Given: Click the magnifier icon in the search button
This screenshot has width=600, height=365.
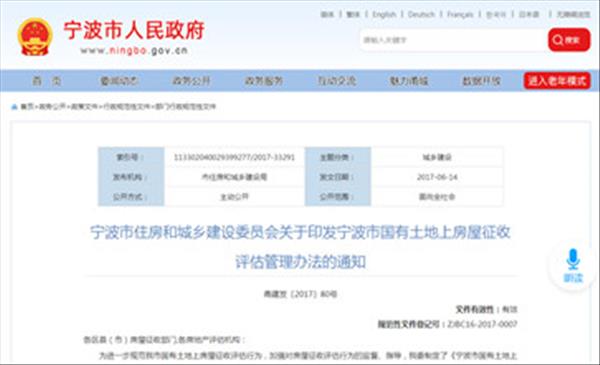Looking at the screenshot, I should pos(558,40).
